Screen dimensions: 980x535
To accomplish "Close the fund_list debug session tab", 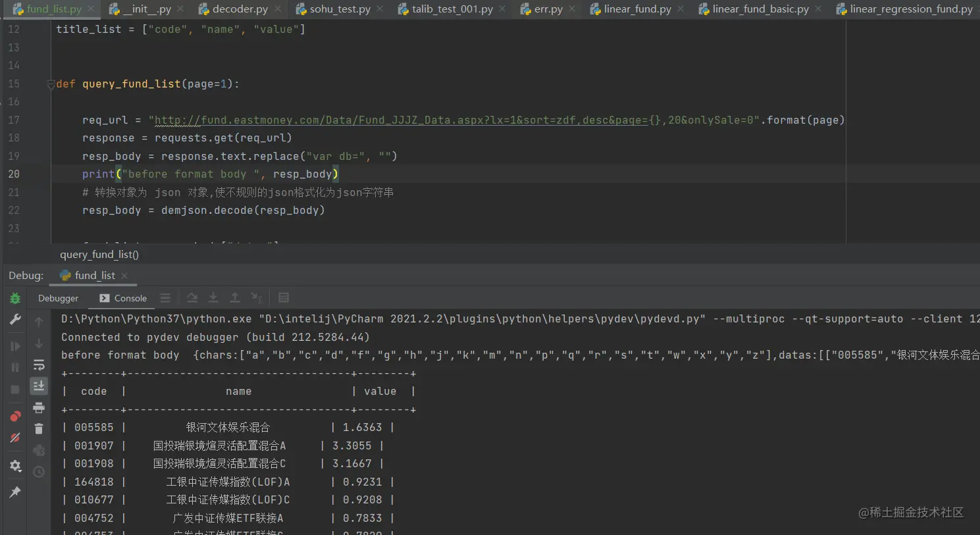I will point(124,276).
